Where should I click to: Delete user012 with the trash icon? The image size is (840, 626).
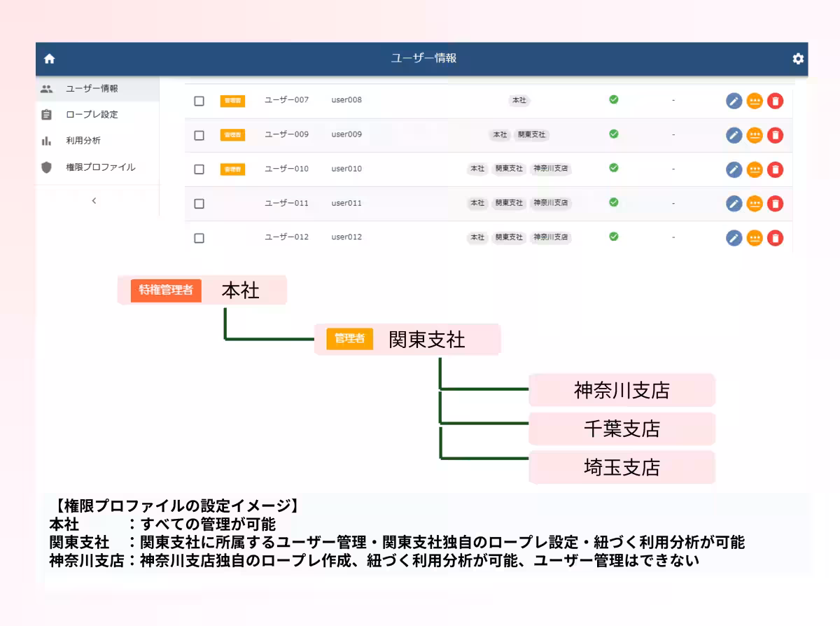coord(775,238)
